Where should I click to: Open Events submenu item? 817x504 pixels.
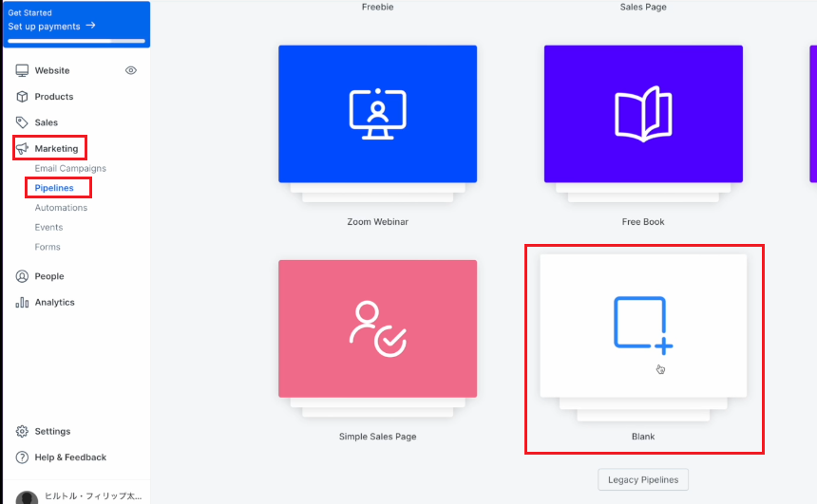[48, 227]
